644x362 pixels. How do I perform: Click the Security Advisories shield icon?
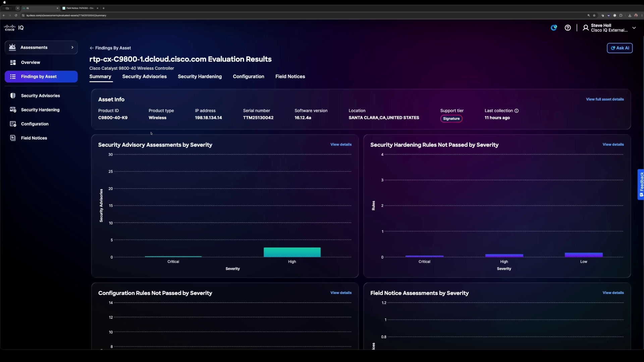click(13, 96)
